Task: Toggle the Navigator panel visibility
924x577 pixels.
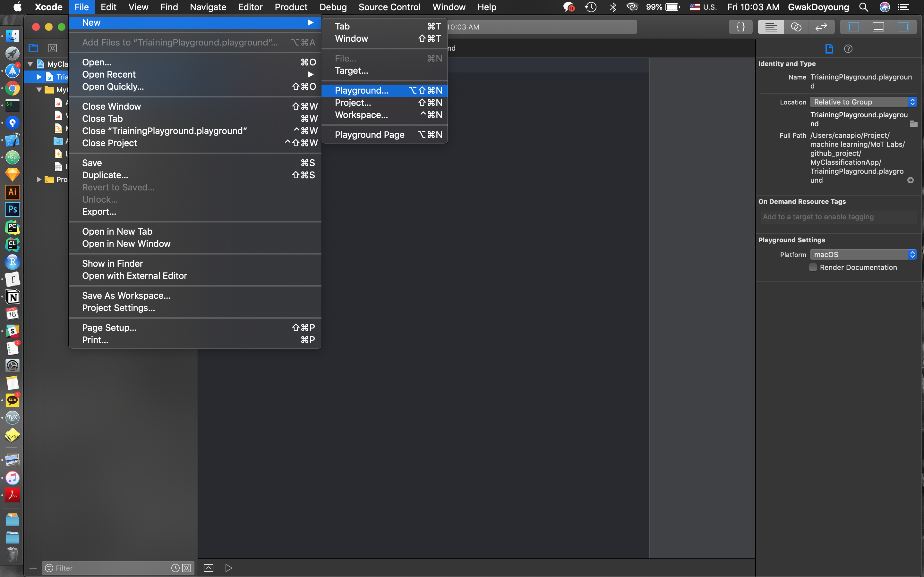Action: tap(853, 27)
